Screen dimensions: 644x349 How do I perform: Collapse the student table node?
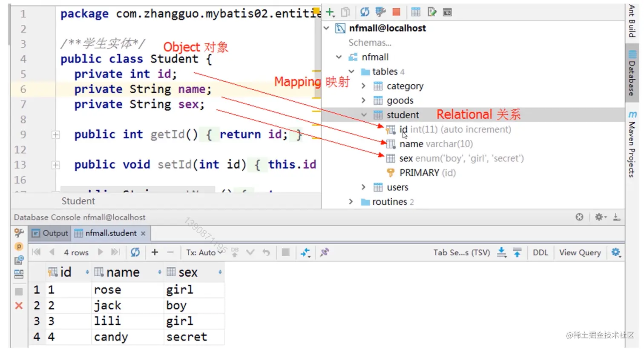pos(364,115)
